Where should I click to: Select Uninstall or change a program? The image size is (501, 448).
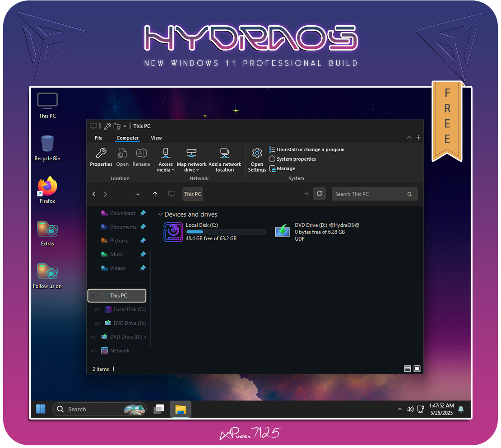[307, 149]
